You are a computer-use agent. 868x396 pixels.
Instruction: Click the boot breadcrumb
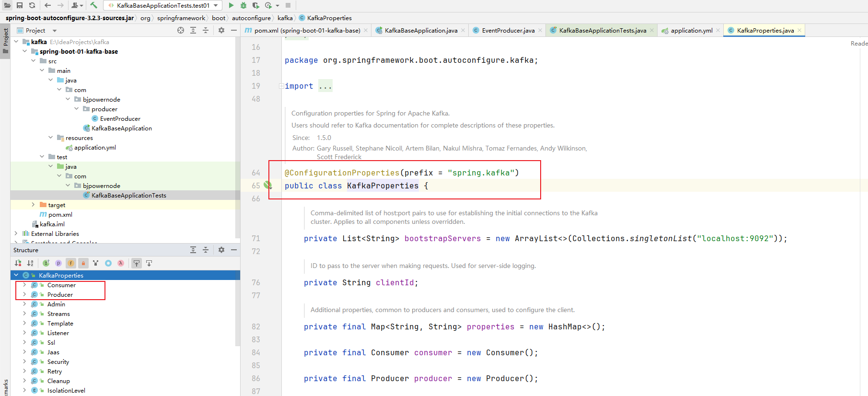(x=219, y=18)
